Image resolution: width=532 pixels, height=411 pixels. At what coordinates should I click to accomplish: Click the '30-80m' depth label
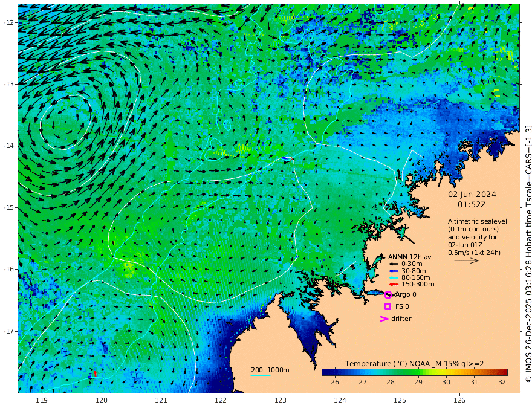[x=414, y=271]
